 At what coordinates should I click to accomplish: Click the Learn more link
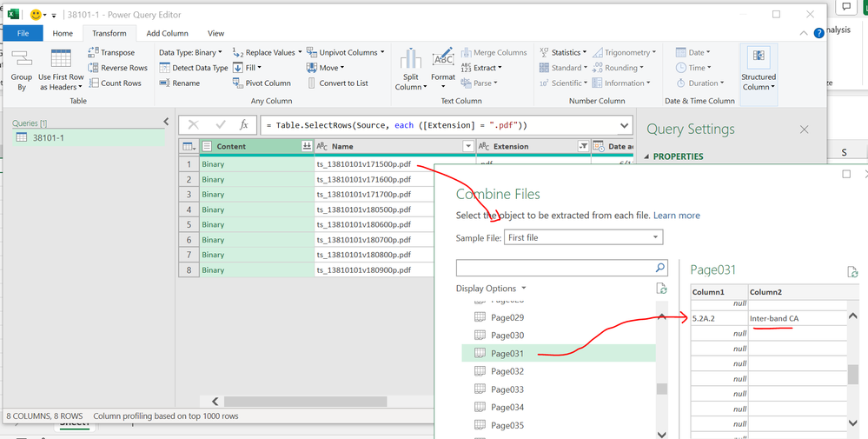(677, 216)
